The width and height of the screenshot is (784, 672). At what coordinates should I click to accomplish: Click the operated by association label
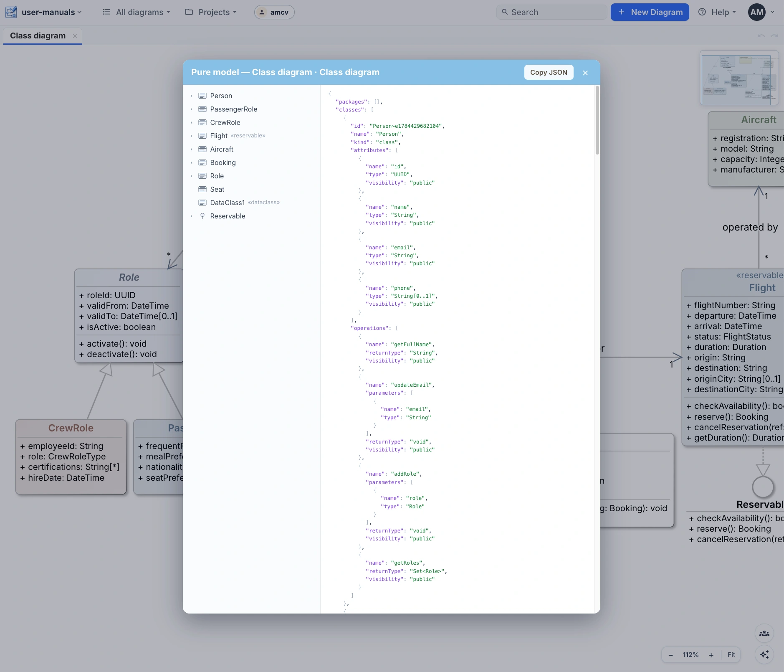click(750, 227)
